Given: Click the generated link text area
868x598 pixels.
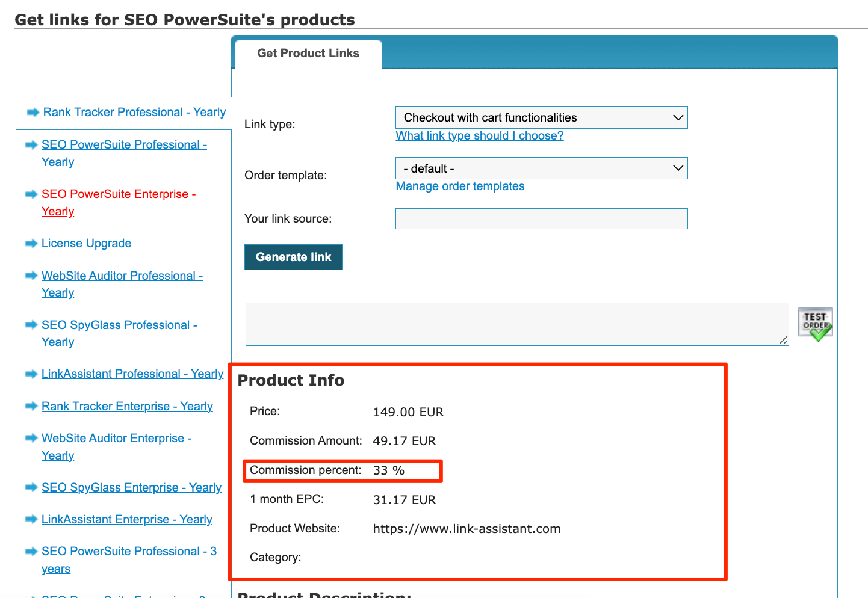Looking at the screenshot, I should pyautogui.click(x=517, y=324).
